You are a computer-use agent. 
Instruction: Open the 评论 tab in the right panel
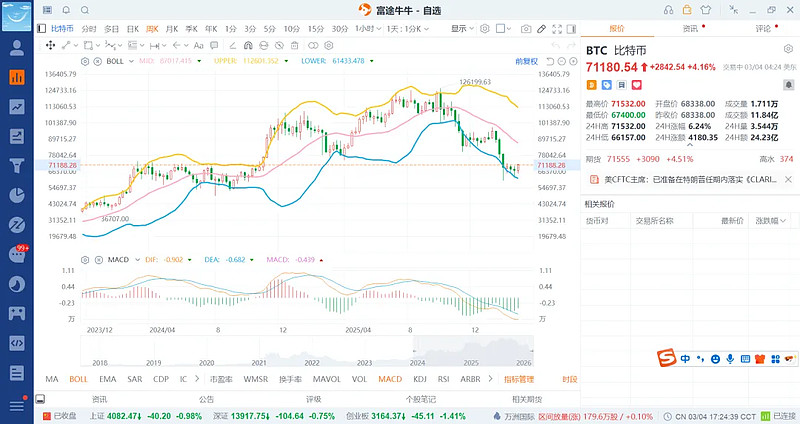click(x=764, y=29)
